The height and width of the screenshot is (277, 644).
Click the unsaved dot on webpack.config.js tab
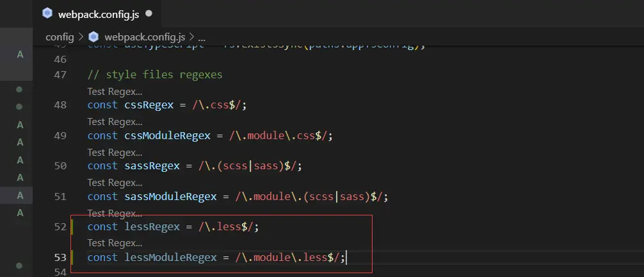pyautogui.click(x=149, y=13)
